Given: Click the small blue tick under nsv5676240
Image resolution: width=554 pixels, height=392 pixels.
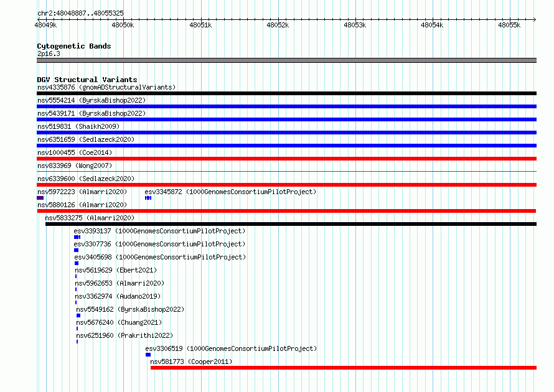Looking at the screenshot, I should click(77, 329).
